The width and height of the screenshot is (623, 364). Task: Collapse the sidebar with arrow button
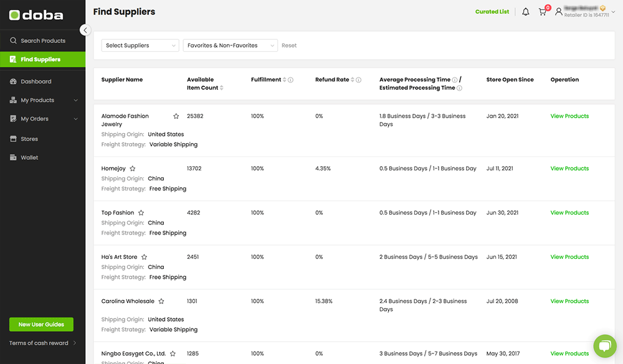coord(85,30)
